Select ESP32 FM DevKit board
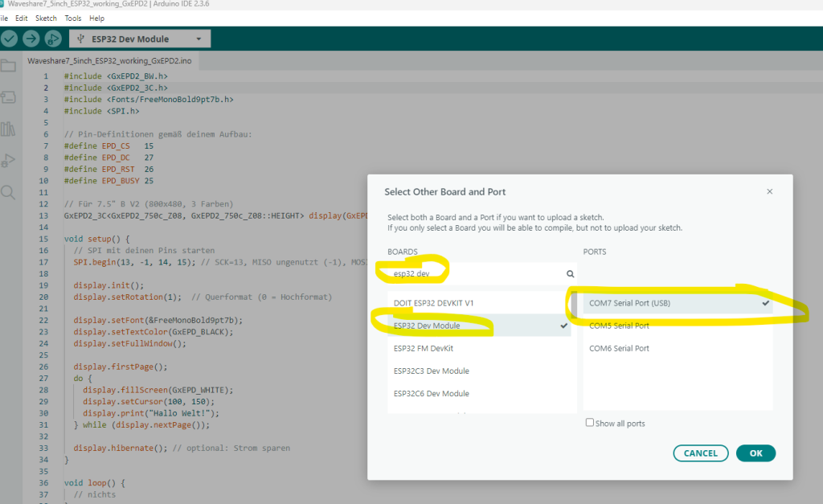823x504 pixels. pos(479,348)
